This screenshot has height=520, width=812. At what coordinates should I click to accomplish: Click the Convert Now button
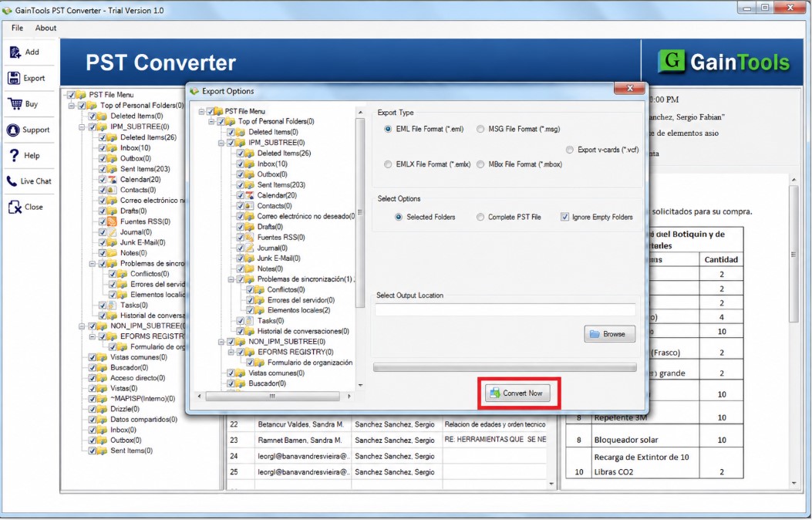[x=517, y=393]
